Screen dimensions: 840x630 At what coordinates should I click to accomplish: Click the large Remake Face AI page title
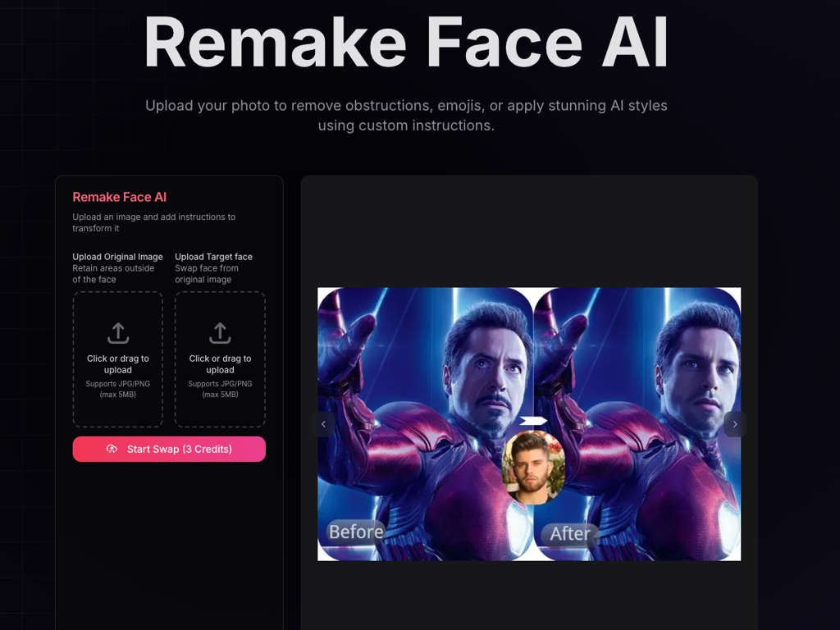coord(406,43)
